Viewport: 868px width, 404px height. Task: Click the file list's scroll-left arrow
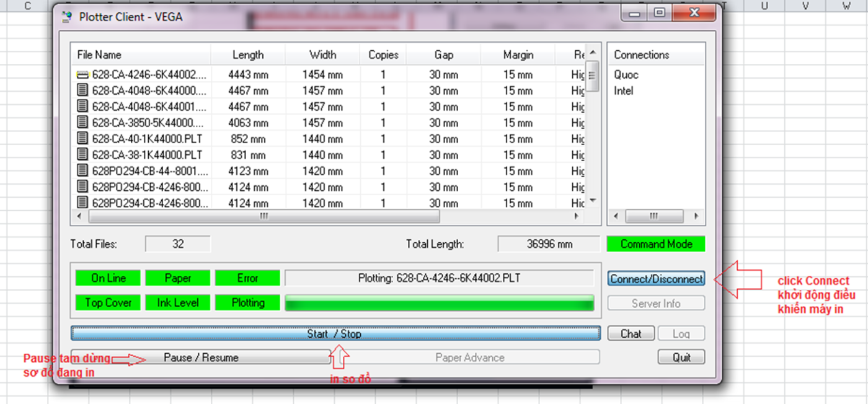click(x=79, y=216)
